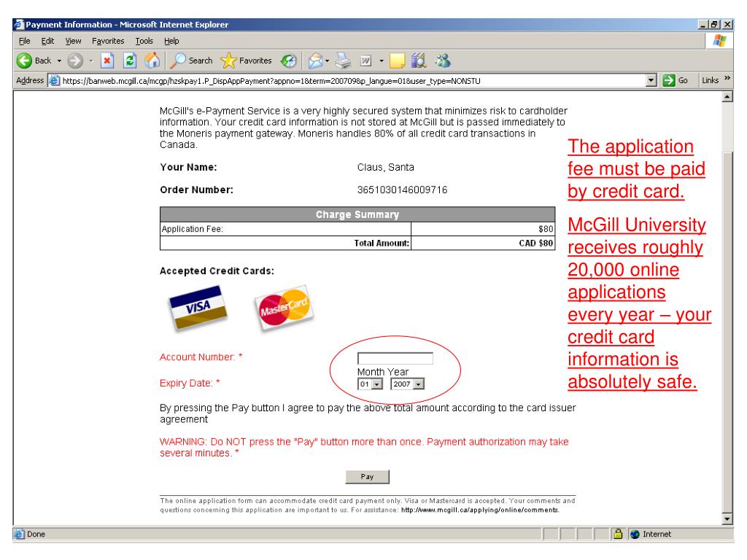Screen dimensions: 747x560
Task: Open the Back button history dropdown arrow
Action: coord(59,61)
